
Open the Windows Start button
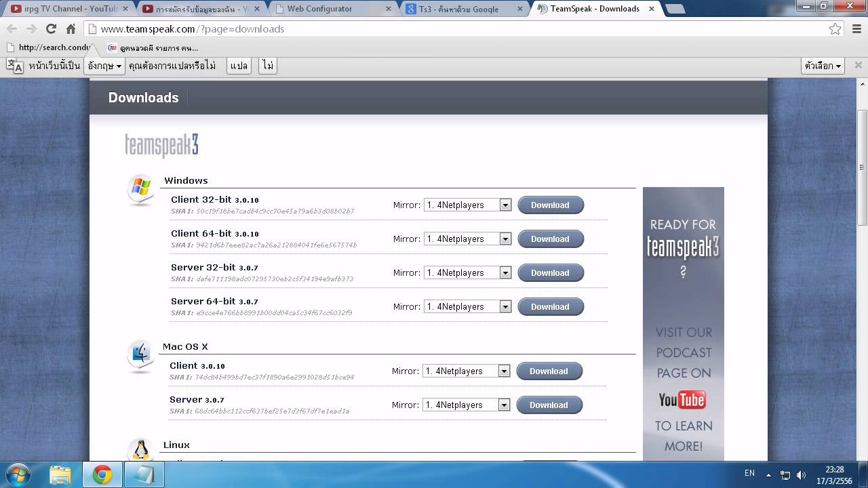click(x=17, y=474)
